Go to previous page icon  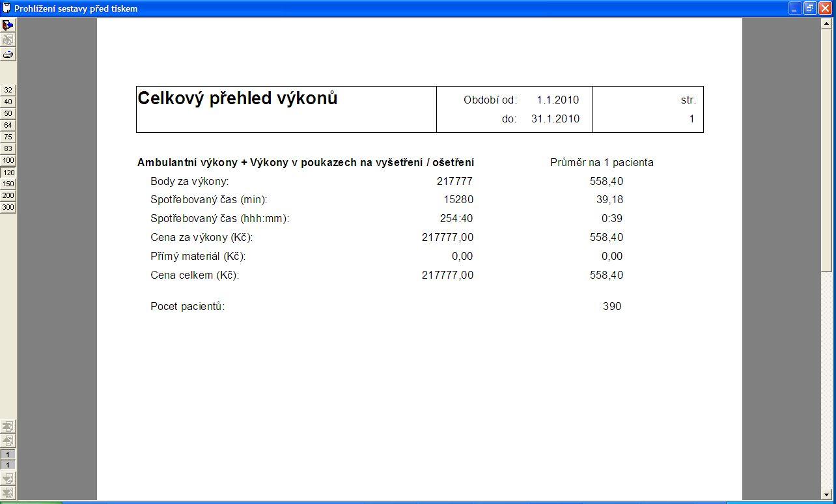tap(8, 441)
